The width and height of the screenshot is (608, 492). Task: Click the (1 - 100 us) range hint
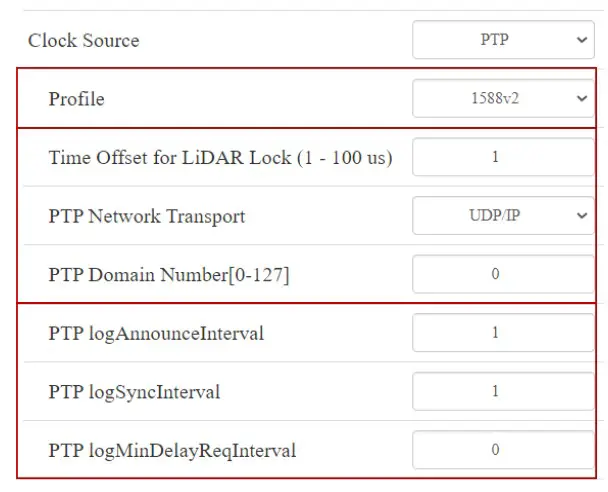click(344, 158)
